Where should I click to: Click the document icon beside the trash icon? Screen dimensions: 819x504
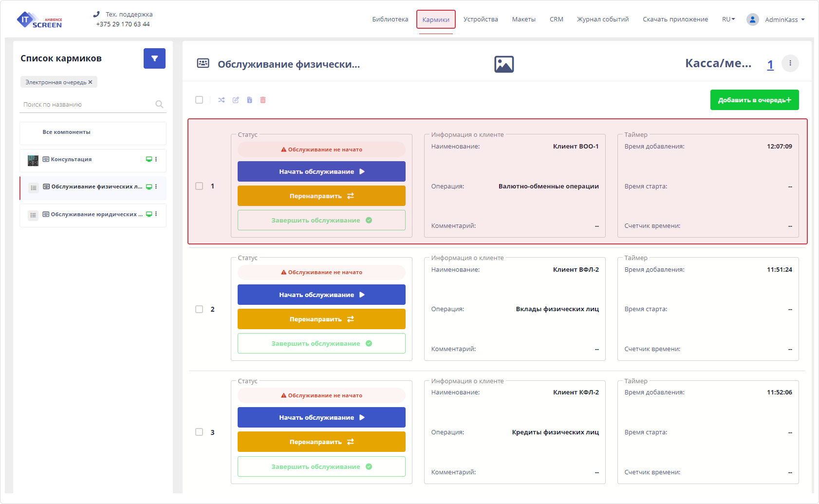pos(249,100)
